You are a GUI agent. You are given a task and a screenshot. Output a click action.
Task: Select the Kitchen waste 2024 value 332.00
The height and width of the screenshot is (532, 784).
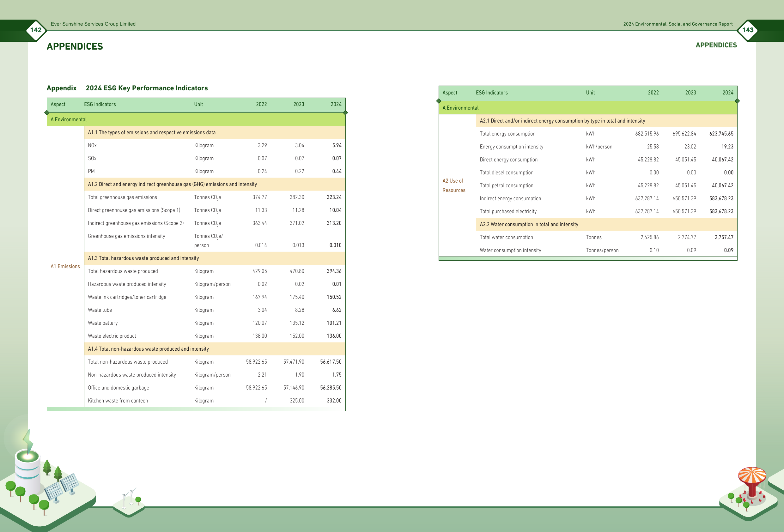[x=334, y=401]
